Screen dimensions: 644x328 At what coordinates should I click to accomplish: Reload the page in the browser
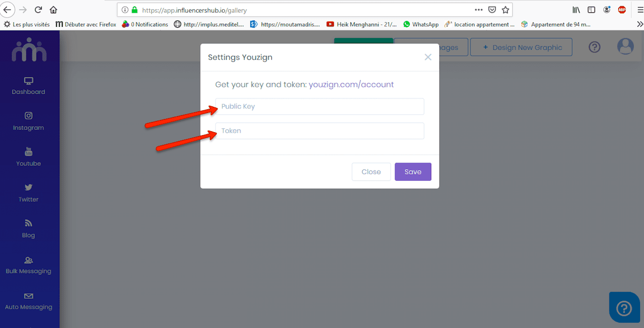(x=38, y=10)
